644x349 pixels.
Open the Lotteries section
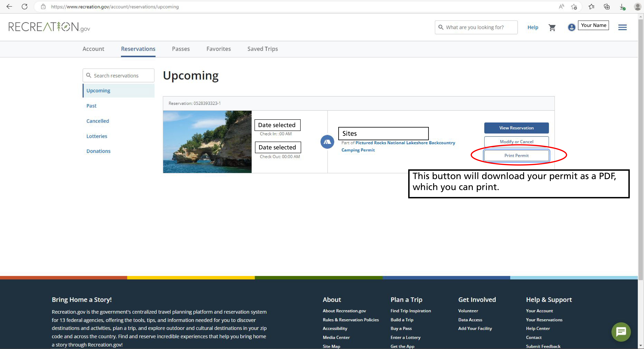tap(96, 136)
